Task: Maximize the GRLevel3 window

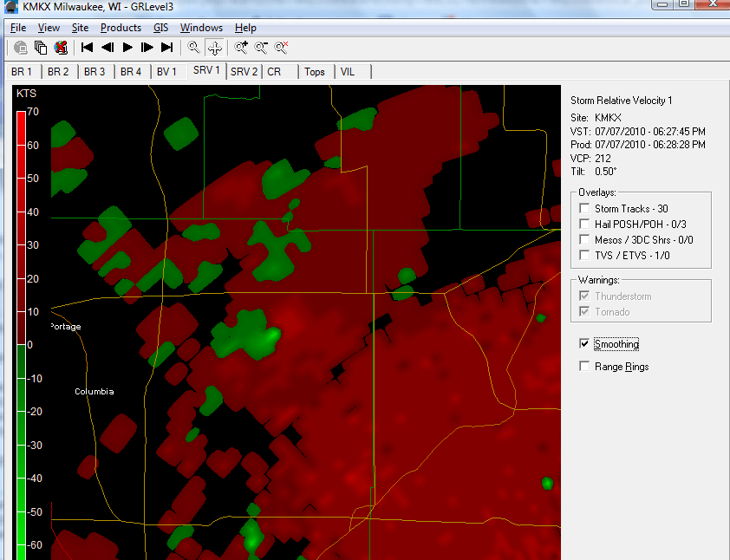Action: 684,3
